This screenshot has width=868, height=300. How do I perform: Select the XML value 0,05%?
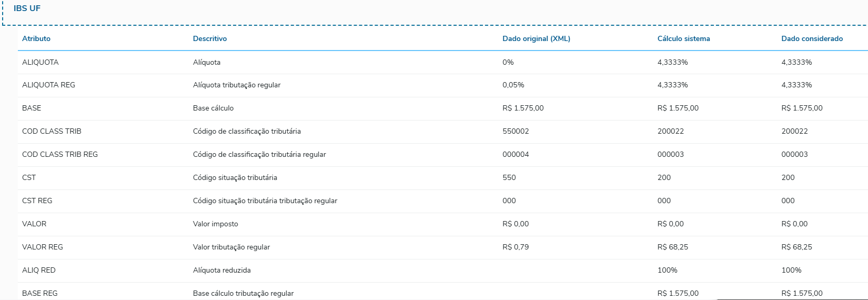pyautogui.click(x=513, y=85)
